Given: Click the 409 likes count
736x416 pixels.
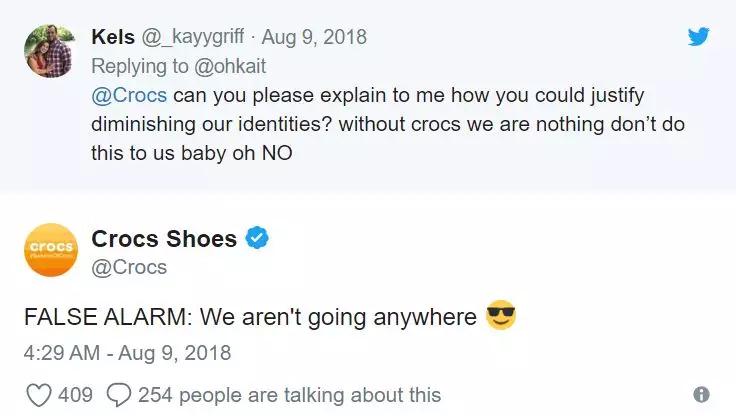Looking at the screenshot, I should tap(75, 394).
